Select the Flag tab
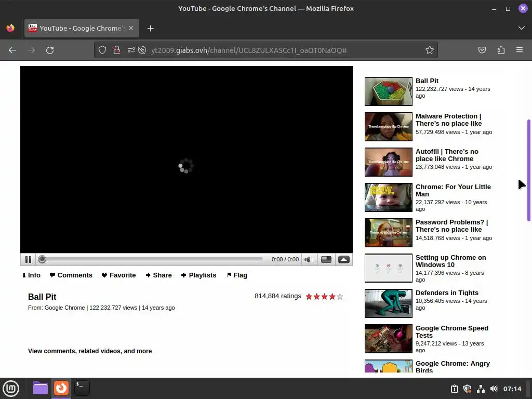This screenshot has height=399, width=532. point(237,275)
